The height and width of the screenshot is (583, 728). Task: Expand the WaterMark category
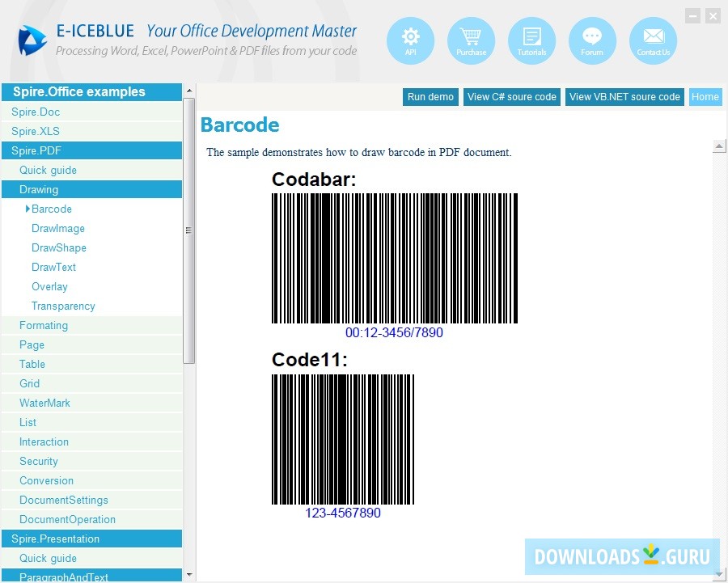click(92, 403)
